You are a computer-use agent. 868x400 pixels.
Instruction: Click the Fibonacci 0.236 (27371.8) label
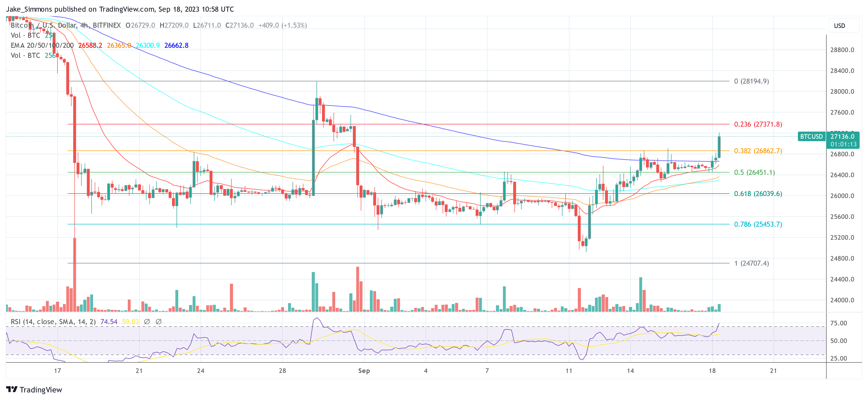(758, 124)
